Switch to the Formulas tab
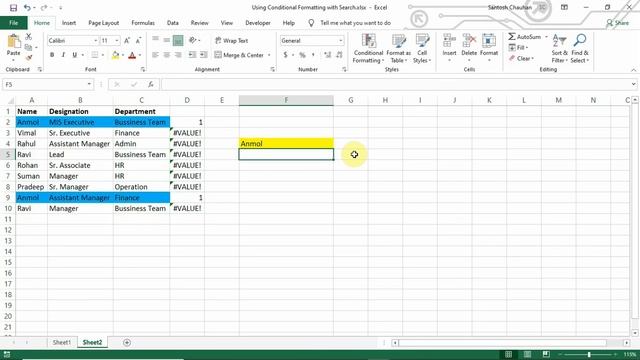This screenshot has width=640, height=360. [143, 23]
